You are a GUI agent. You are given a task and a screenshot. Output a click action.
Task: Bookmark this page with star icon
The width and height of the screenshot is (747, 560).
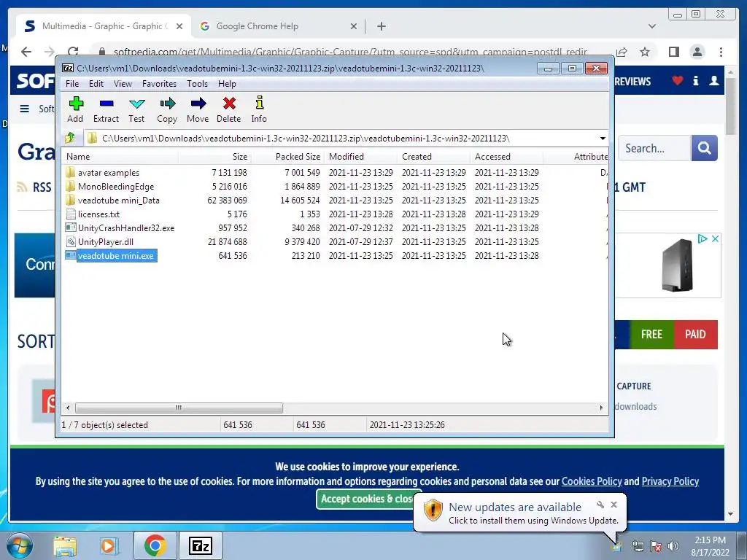645,52
